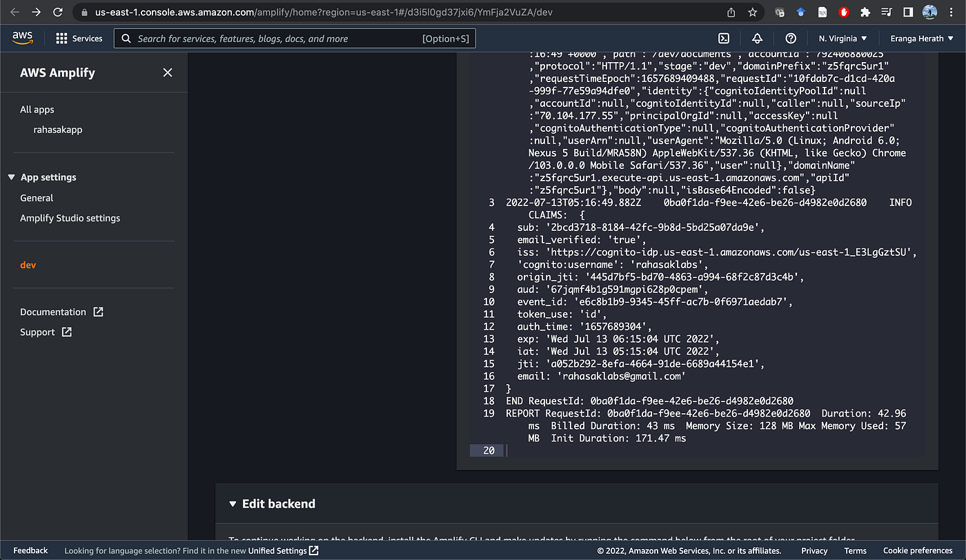The image size is (966, 560).
Task: Launch AWS CloudShell terminal icon
Action: pyautogui.click(x=724, y=39)
